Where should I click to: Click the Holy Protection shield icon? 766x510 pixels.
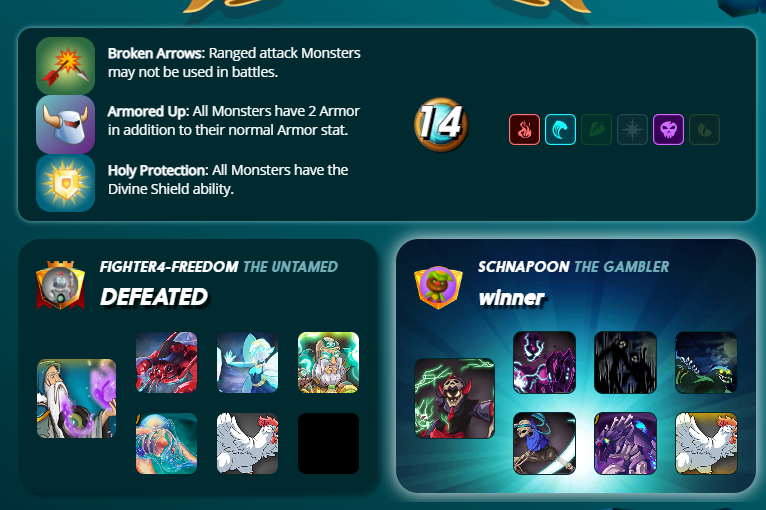click(65, 183)
